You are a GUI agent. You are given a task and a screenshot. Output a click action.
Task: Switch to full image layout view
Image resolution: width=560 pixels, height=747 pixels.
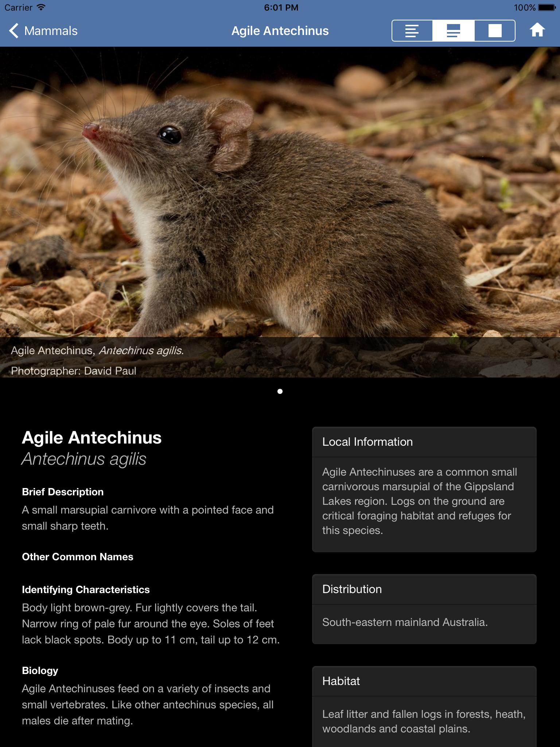495,31
